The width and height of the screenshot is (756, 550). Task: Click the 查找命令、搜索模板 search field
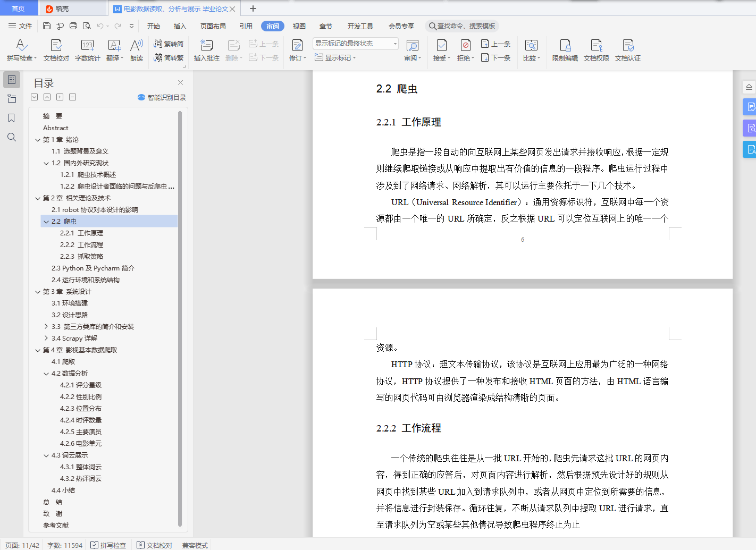click(x=462, y=26)
